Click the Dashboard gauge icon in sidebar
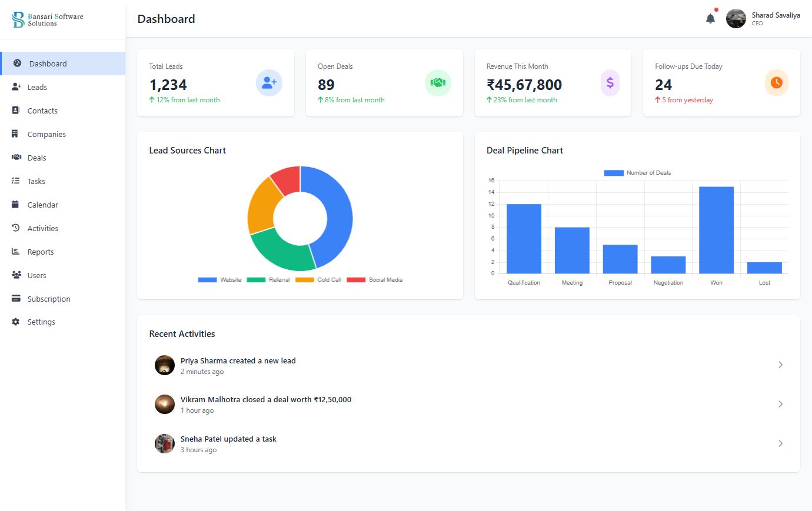Image resolution: width=812 pixels, height=511 pixels. tap(18, 64)
